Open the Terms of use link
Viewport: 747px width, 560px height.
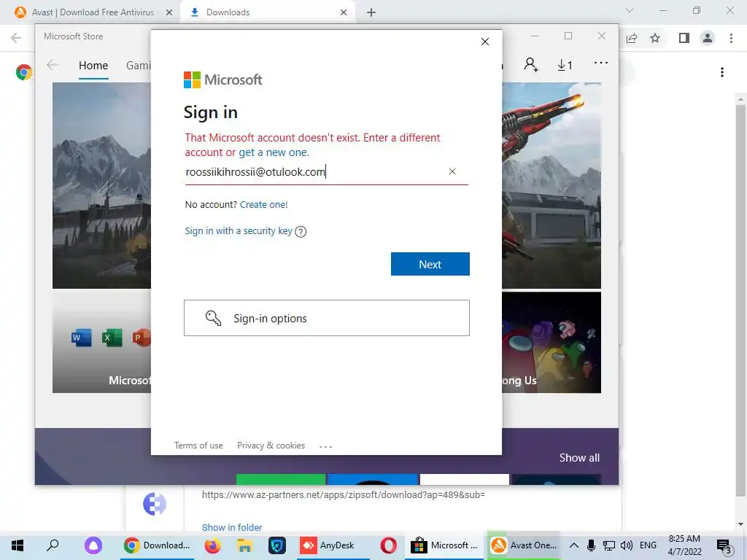(198, 446)
